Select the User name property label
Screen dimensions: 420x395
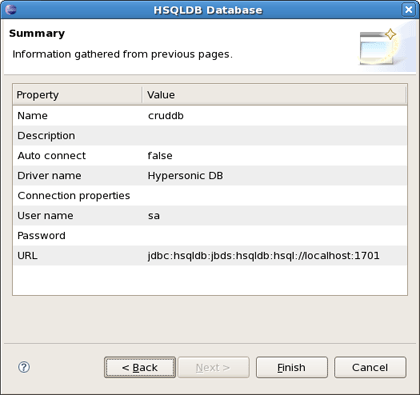[45, 216]
